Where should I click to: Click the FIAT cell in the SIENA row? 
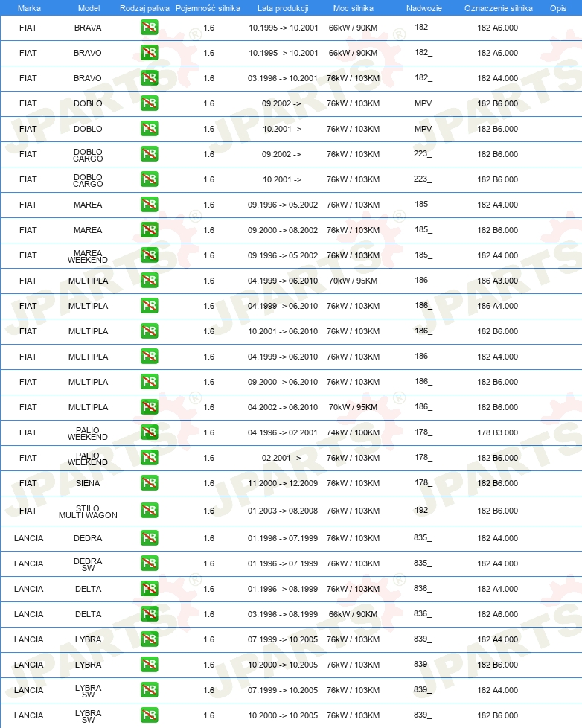tap(28, 483)
